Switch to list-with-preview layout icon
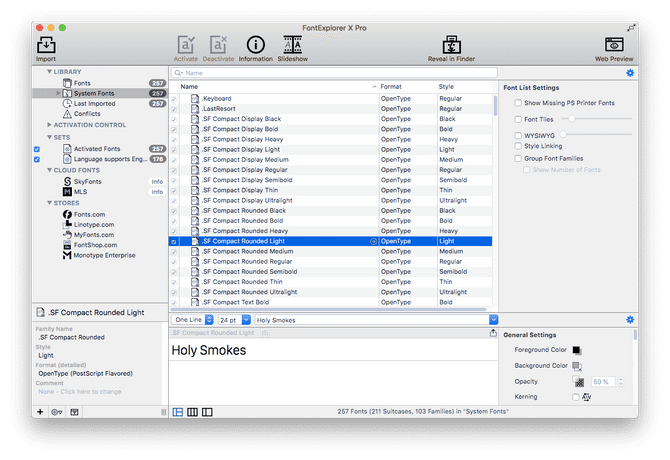Viewport: 670px width, 460px height. pos(178,412)
